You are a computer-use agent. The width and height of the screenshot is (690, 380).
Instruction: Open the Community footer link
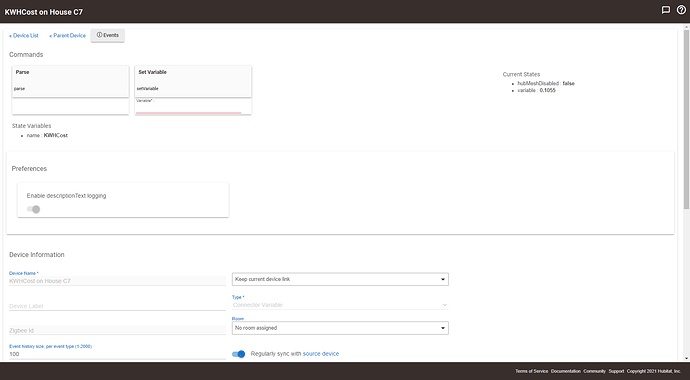click(595, 371)
